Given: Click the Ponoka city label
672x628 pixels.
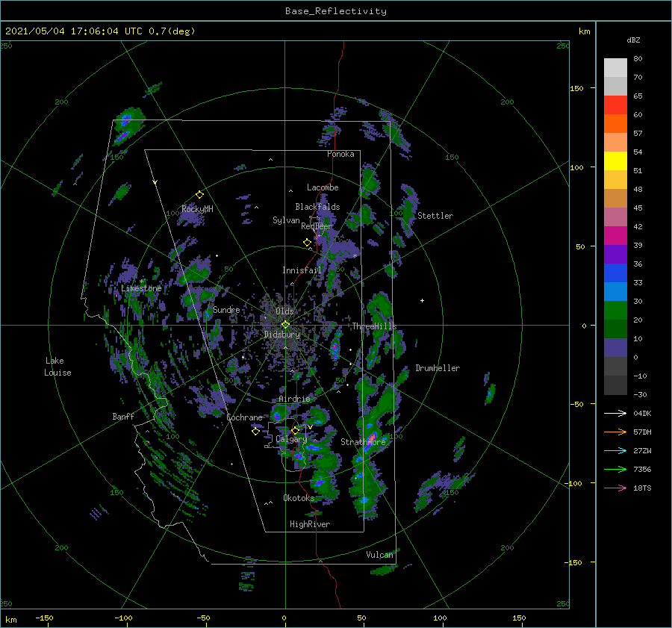Looking at the screenshot, I should [340, 154].
